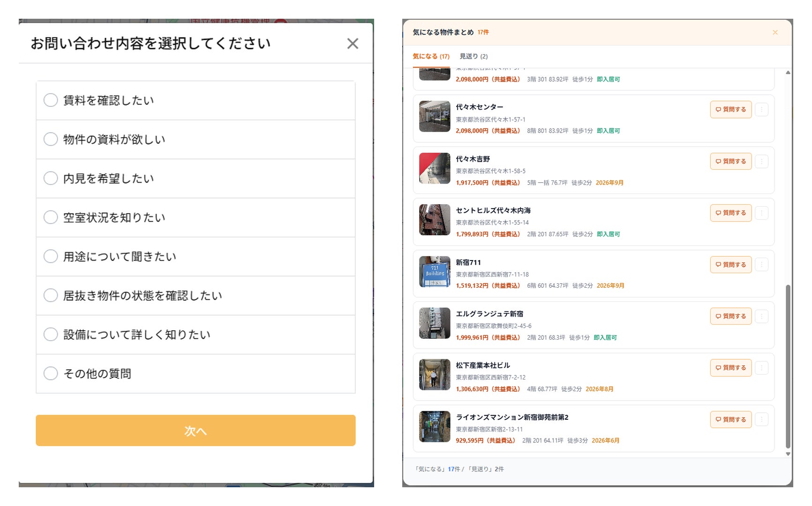Ask a question about 新宿711

[731, 265]
